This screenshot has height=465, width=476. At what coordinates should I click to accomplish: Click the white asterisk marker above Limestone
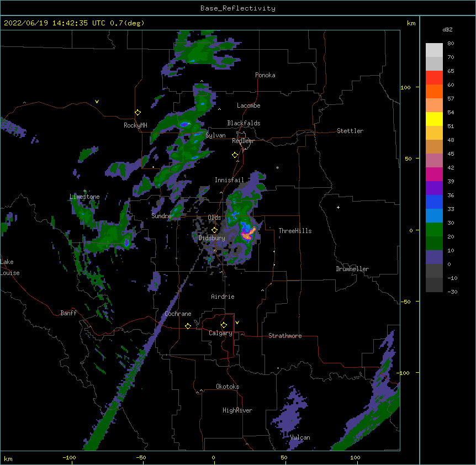[84, 191]
